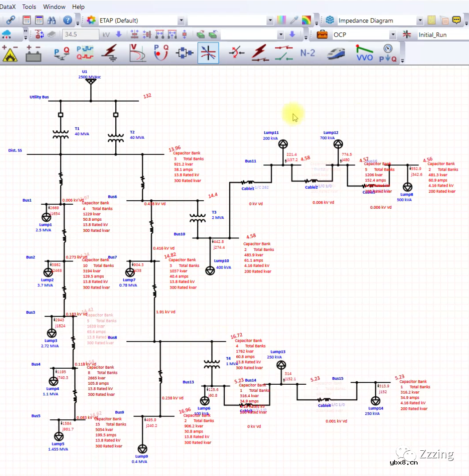Expand the OCP study case dropdown
469x476 pixels.
tap(392, 35)
